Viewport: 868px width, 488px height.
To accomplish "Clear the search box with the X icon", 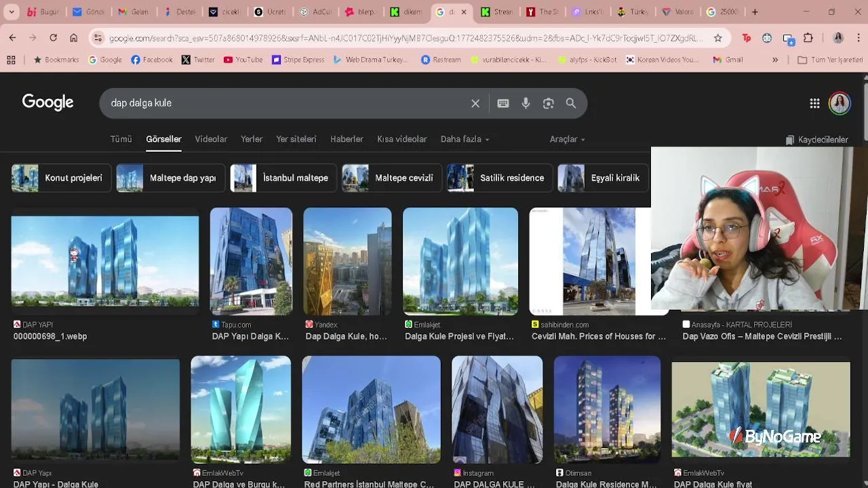I will click(x=475, y=104).
